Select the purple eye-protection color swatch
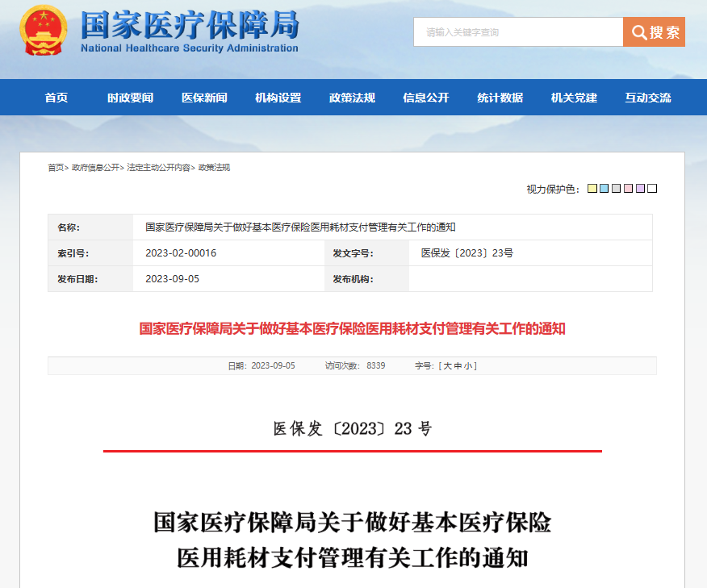The width and height of the screenshot is (707, 588). pos(639,187)
